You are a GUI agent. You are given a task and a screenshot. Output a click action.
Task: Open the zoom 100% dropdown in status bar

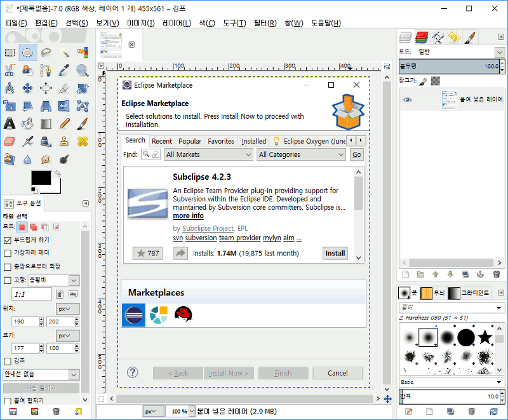192,412
